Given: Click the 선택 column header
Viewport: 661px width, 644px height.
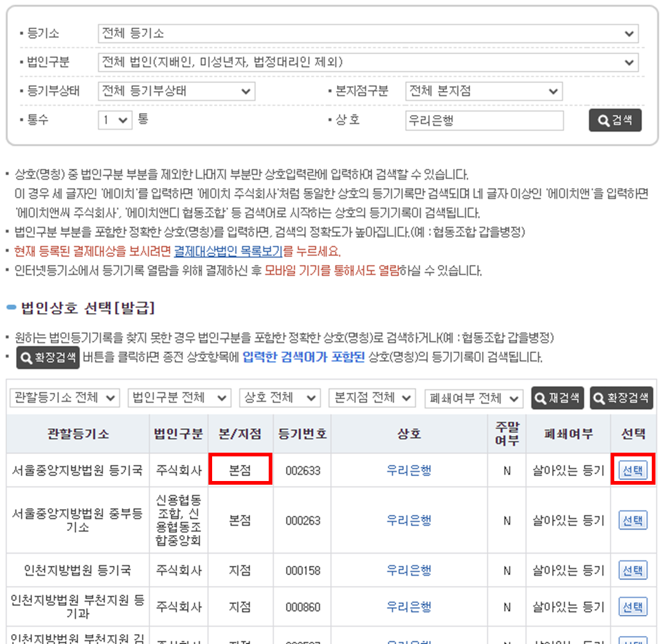Looking at the screenshot, I should pos(633,434).
